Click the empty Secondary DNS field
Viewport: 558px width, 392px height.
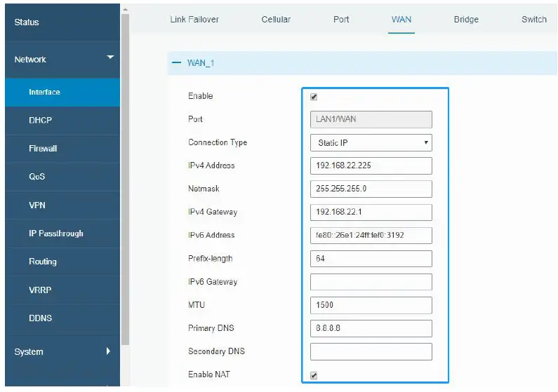[371, 351]
